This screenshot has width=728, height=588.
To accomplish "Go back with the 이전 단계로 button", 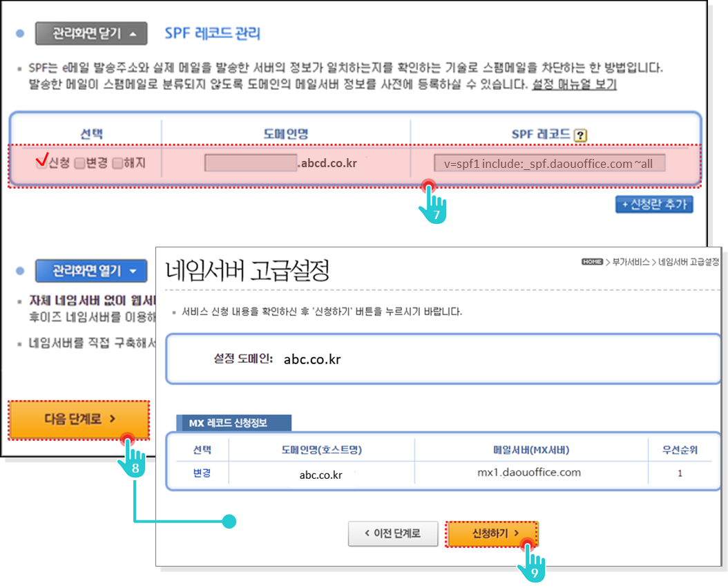I will click(392, 533).
